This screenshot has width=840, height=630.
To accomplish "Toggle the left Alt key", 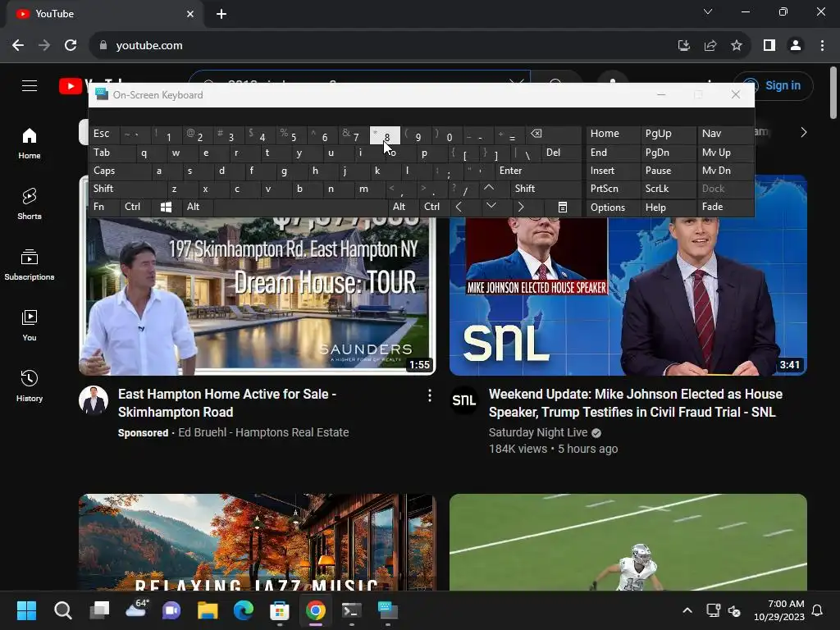I will (197, 208).
